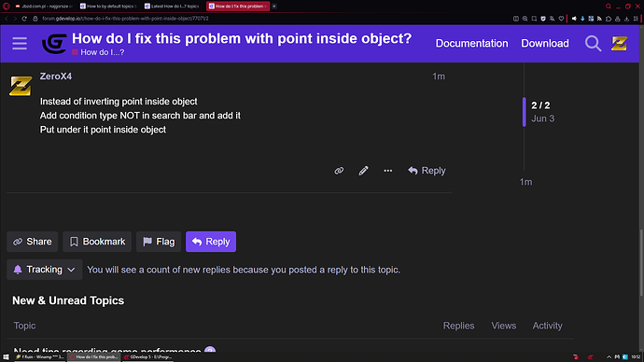Open the Opera GX menu logo
This screenshot has width=644, height=362.
(7, 7)
